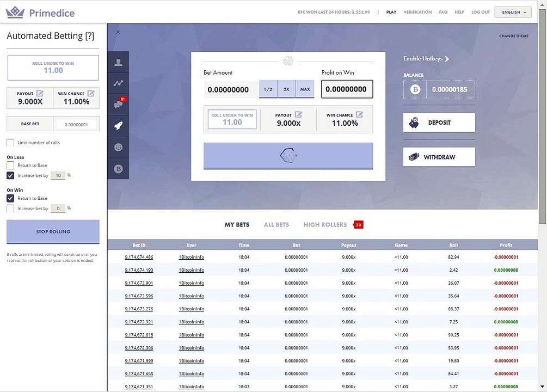The height and width of the screenshot is (392, 547).
Task: Click the Bitcoin balance icon
Action: [415, 89]
